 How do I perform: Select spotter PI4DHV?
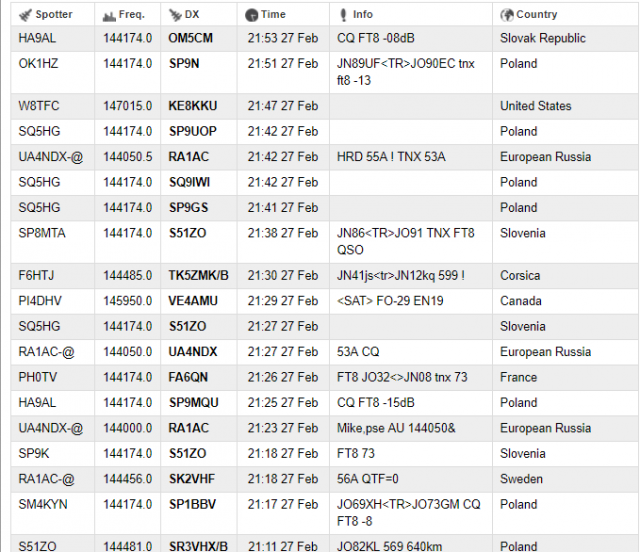[x=40, y=301]
